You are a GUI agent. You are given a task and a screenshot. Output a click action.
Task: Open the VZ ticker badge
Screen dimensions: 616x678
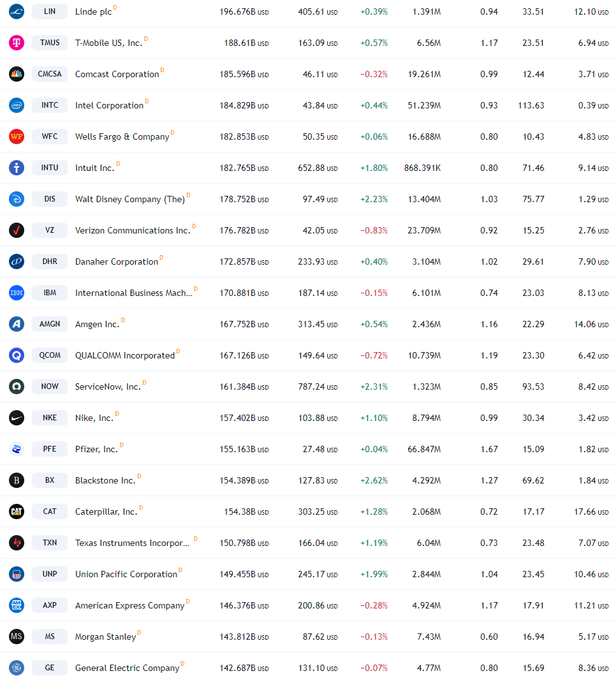click(50, 230)
